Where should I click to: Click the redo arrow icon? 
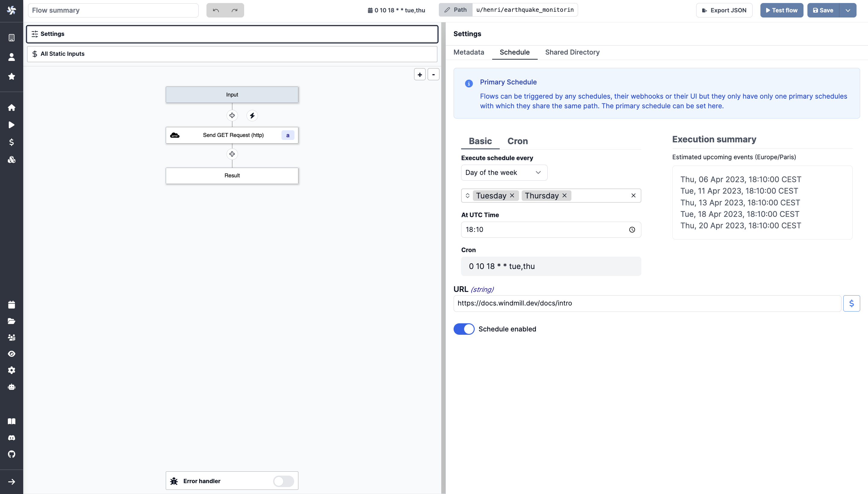point(234,10)
